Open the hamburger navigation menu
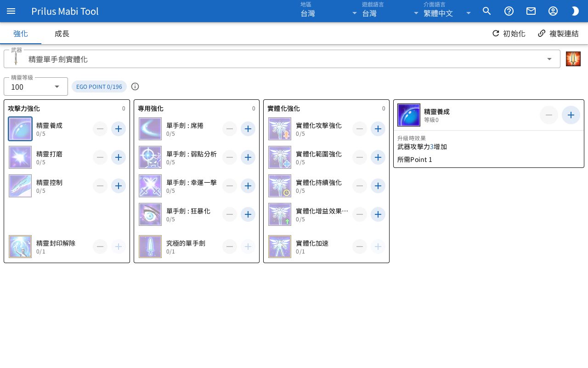The height and width of the screenshot is (368, 588). [x=11, y=11]
